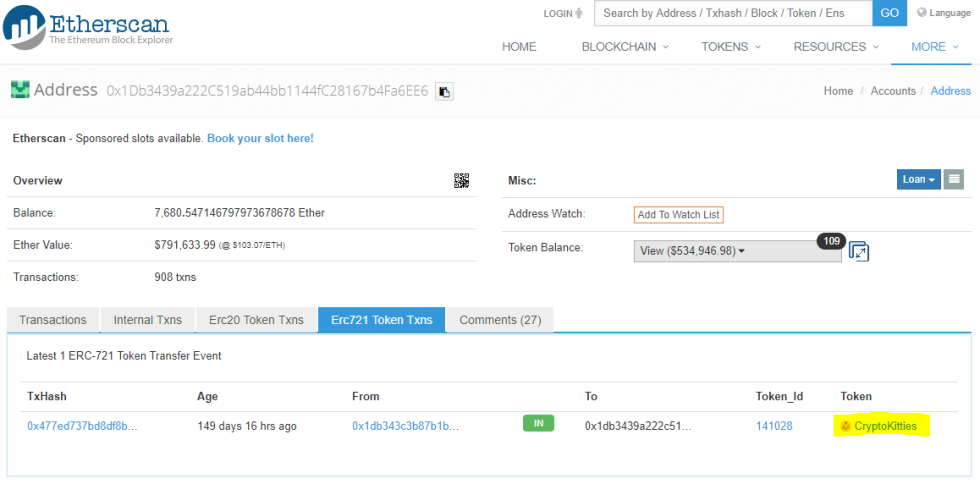Expand the TOKENS navigation menu
This screenshot has height=484, width=980.
click(730, 47)
